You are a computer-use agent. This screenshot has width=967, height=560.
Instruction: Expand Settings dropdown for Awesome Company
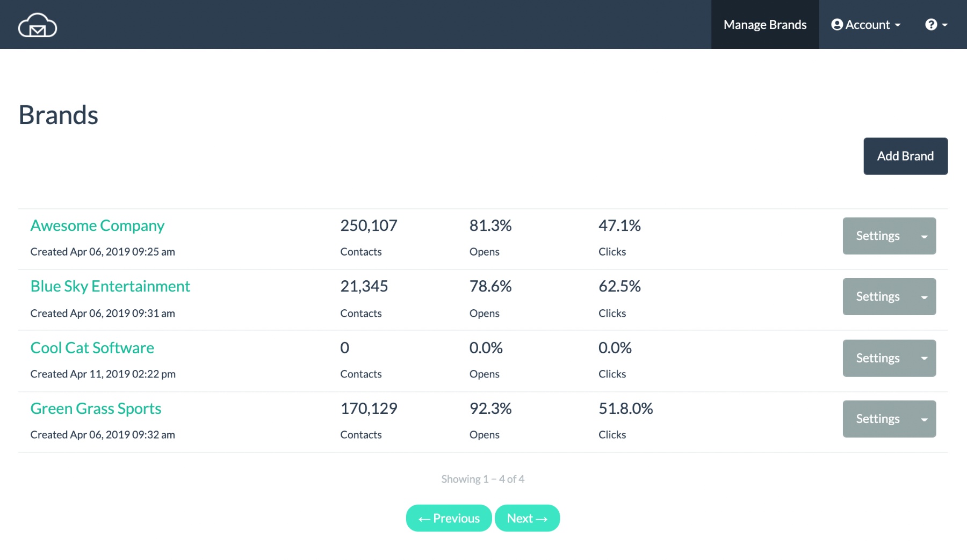click(x=923, y=236)
